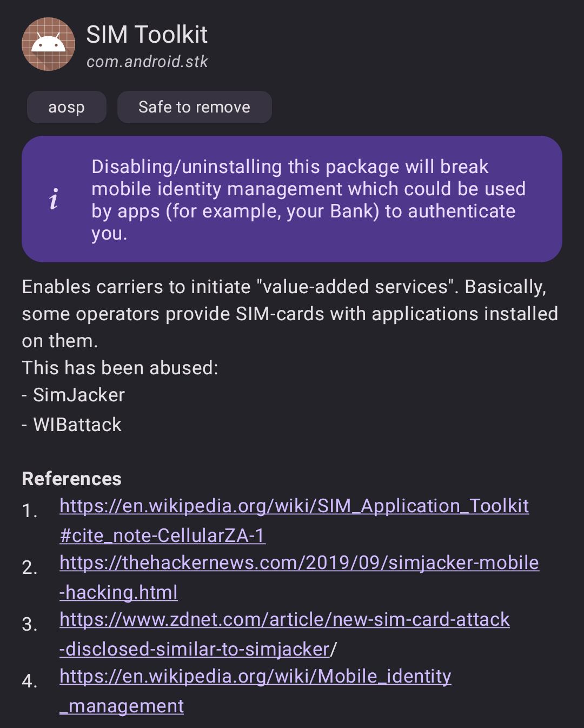Click the info icon in purple banner
The width and height of the screenshot is (584, 728).
(54, 199)
